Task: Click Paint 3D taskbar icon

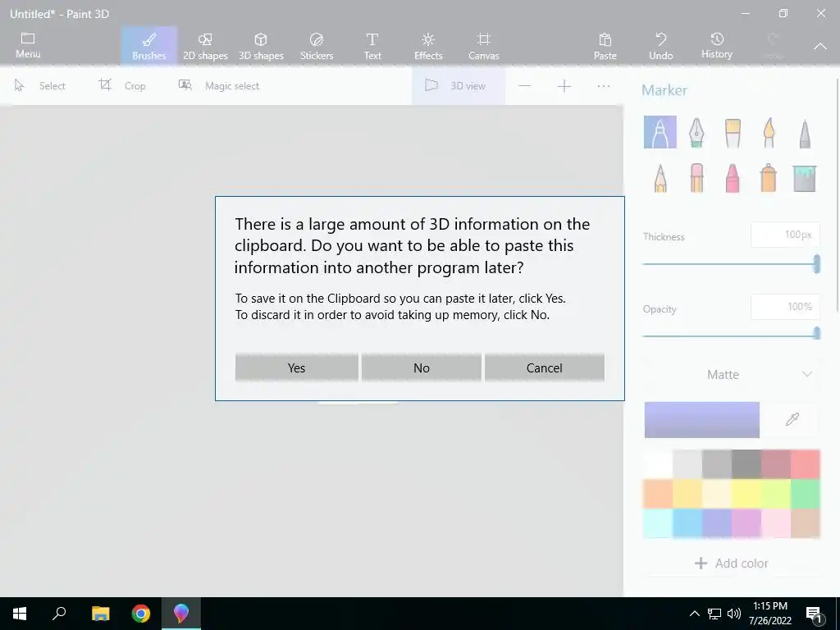Action: click(x=181, y=614)
